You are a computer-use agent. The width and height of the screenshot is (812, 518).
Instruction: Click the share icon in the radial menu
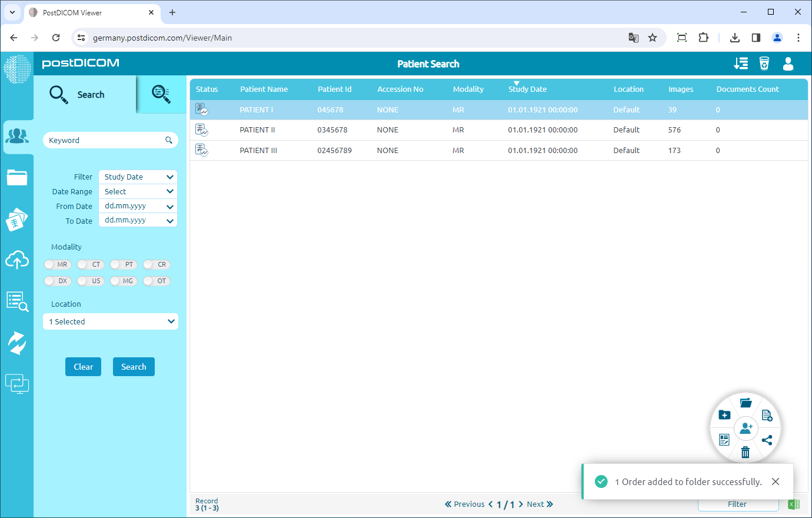tap(767, 440)
